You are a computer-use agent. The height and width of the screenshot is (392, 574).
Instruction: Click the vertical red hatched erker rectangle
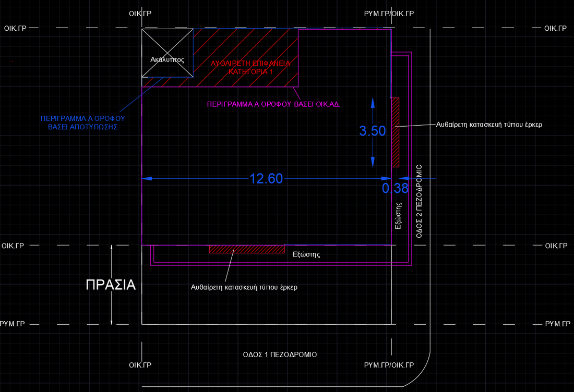396,132
